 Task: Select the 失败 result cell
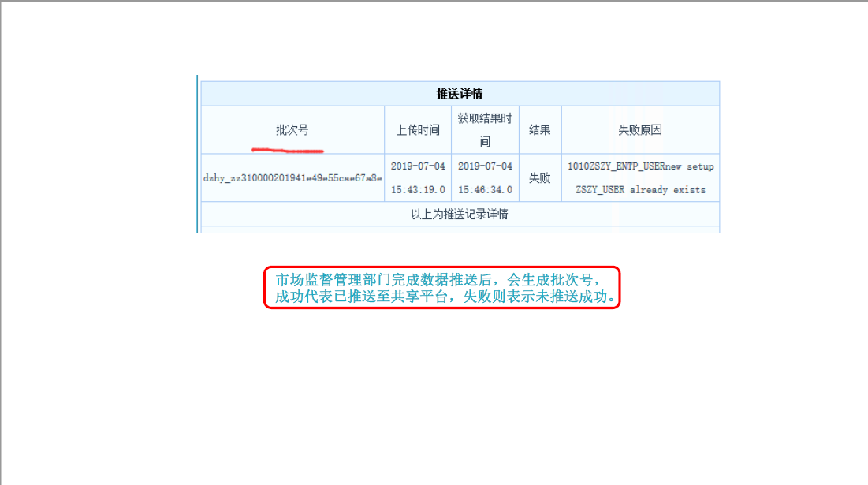pos(540,178)
